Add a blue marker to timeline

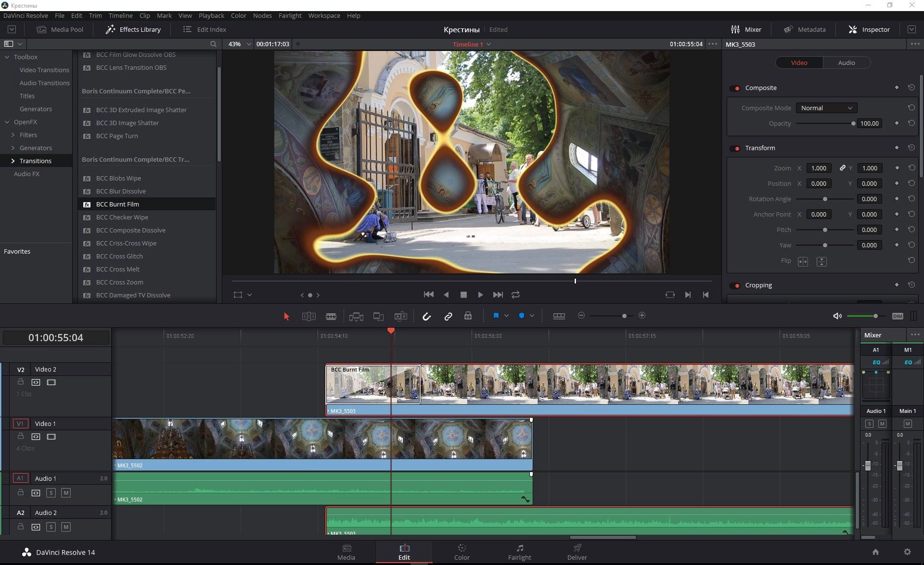point(521,316)
